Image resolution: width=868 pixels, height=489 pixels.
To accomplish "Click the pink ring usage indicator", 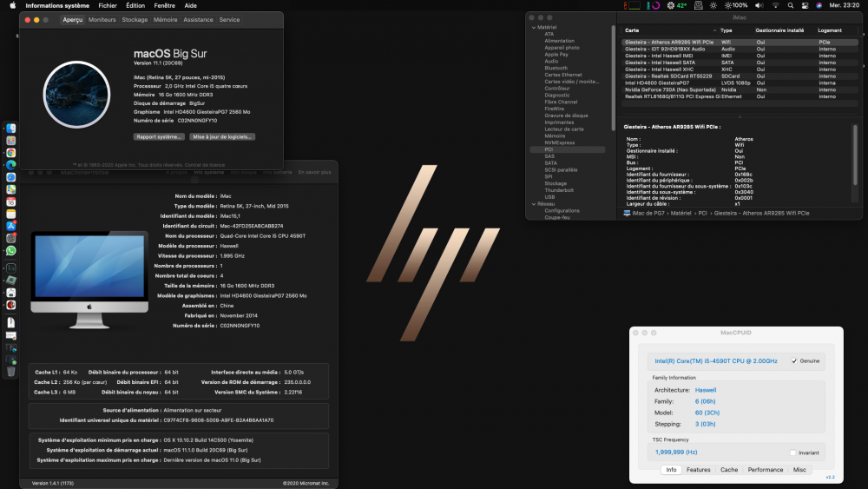I will coord(655,5).
